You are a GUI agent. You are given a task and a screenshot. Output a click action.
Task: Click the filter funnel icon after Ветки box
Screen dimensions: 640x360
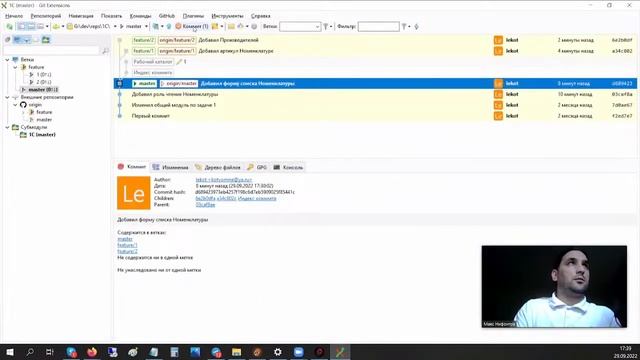[x=326, y=27]
